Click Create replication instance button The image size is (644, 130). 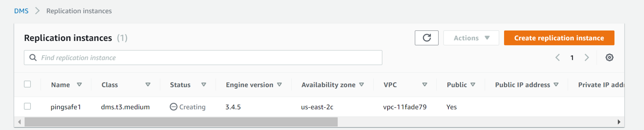pos(559,38)
